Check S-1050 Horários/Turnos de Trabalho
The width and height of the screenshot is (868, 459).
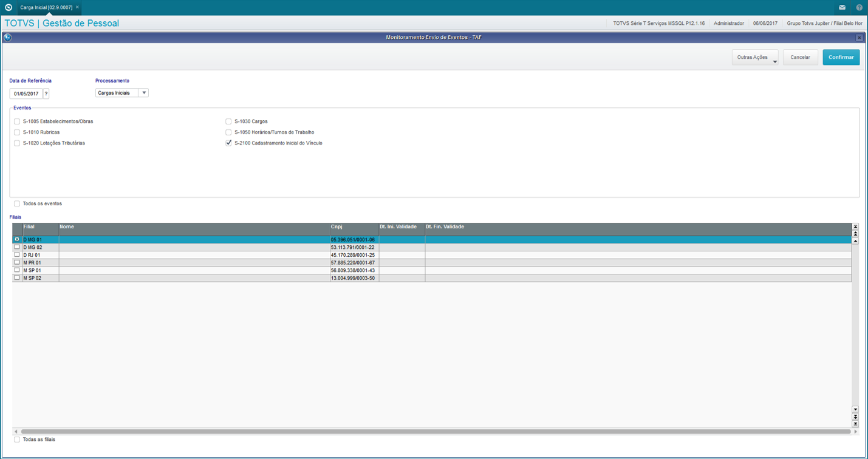coord(228,132)
